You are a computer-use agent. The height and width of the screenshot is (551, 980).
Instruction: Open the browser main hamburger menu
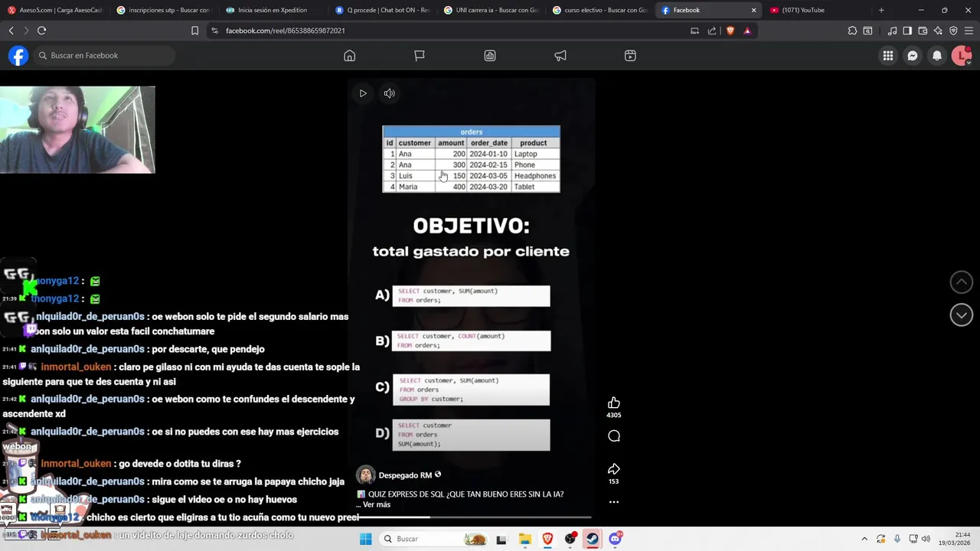969,31
